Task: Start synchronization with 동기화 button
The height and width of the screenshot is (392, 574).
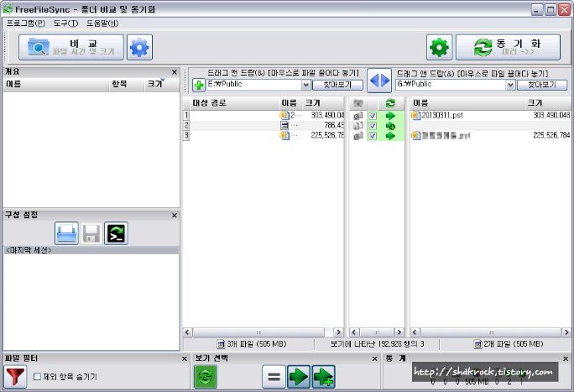Action: pyautogui.click(x=508, y=47)
